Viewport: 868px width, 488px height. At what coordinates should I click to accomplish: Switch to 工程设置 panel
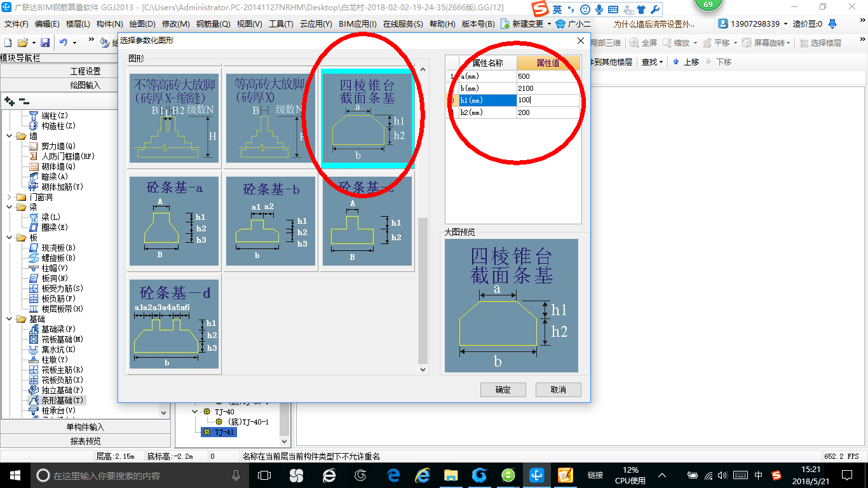coord(86,71)
